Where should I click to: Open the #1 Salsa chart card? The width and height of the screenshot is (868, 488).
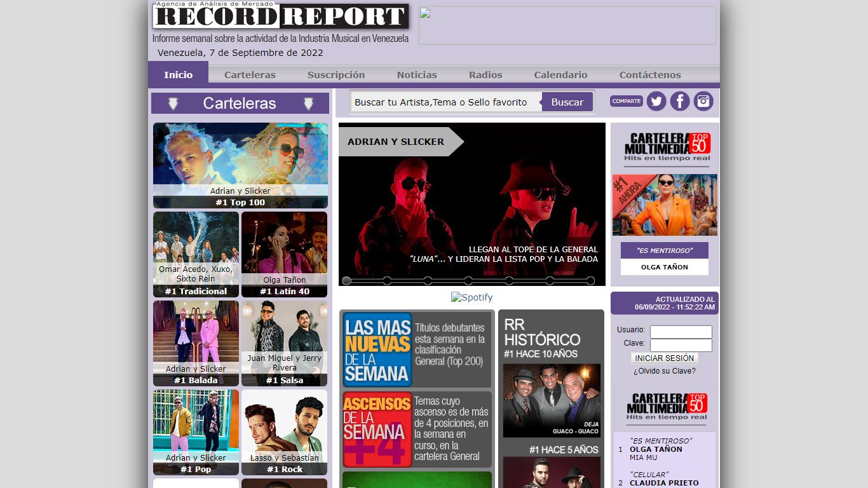284,343
